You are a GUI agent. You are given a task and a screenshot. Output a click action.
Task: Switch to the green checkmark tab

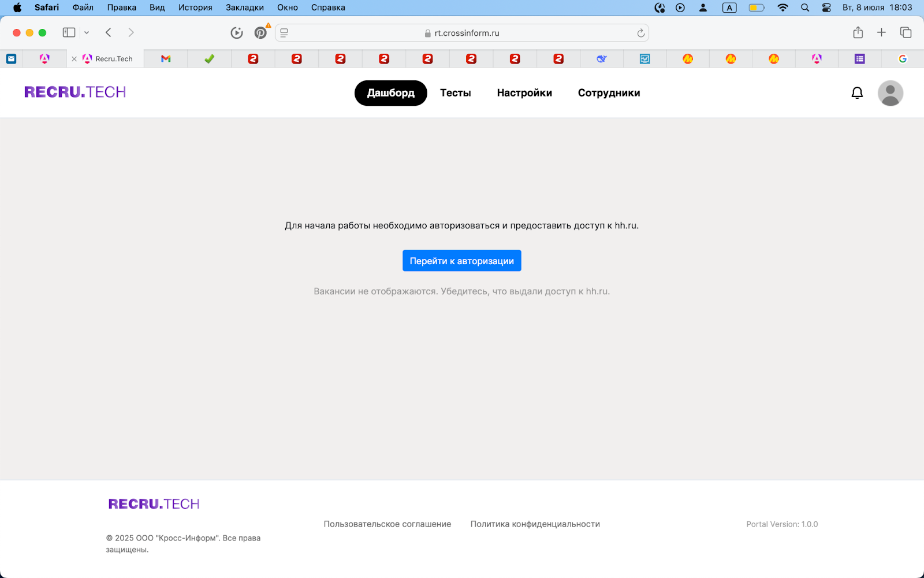[x=210, y=58]
